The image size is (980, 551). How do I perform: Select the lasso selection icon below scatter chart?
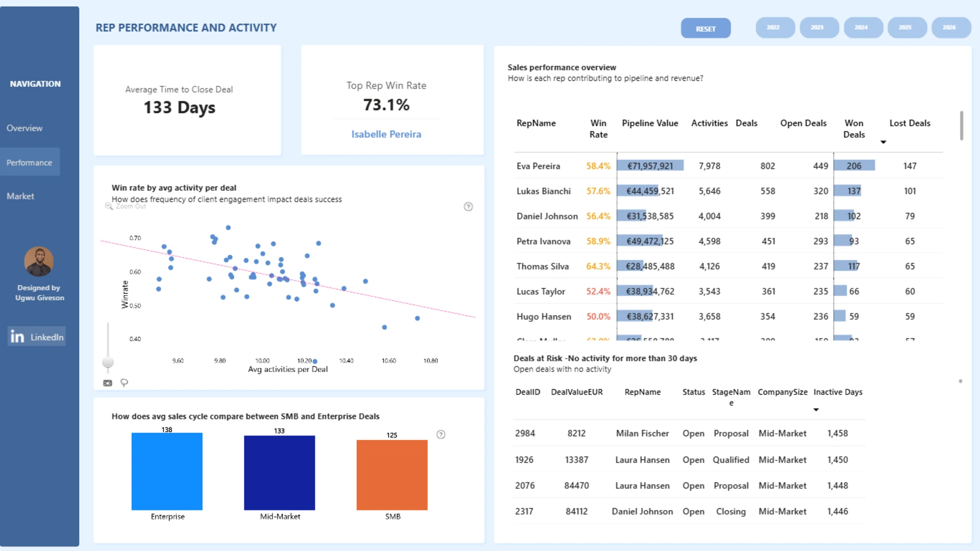pos(124,383)
